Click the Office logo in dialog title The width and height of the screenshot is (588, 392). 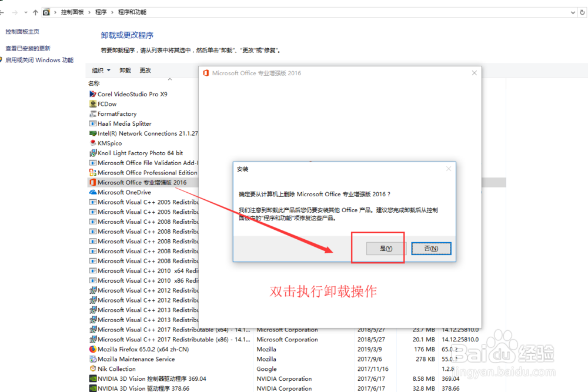point(206,73)
